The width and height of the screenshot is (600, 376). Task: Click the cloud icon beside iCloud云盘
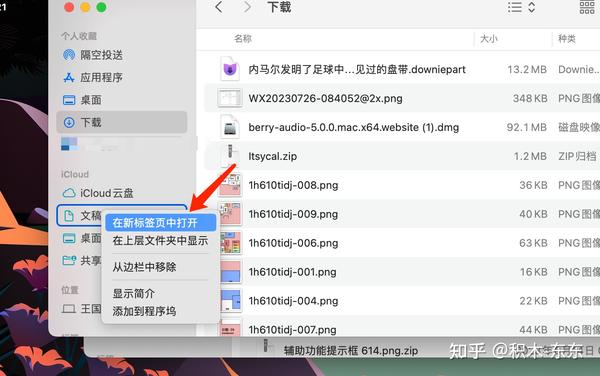[69, 193]
